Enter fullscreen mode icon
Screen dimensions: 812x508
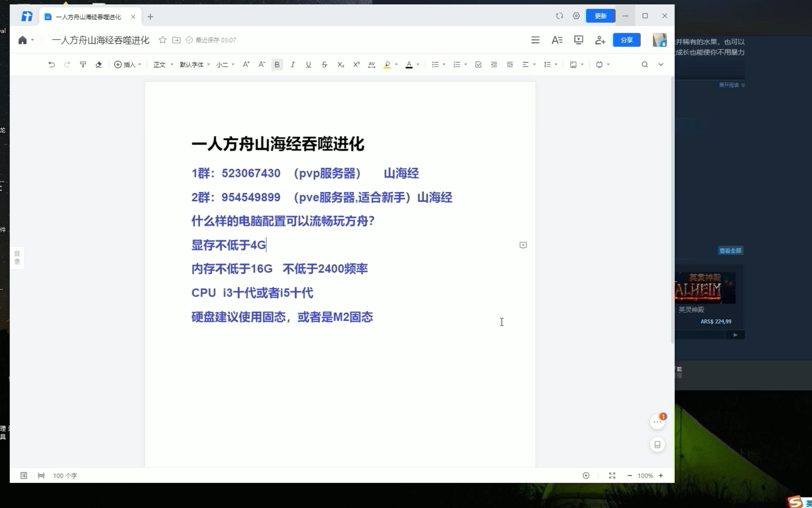point(612,476)
